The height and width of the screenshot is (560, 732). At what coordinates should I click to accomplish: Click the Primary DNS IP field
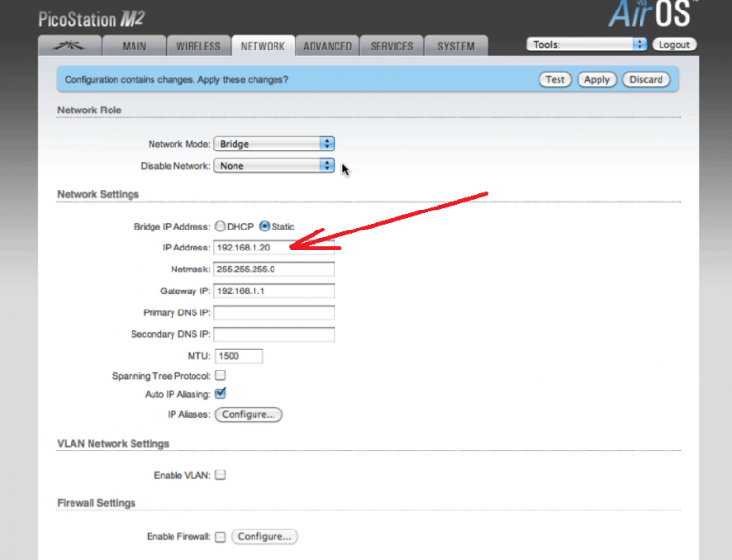pos(274,312)
